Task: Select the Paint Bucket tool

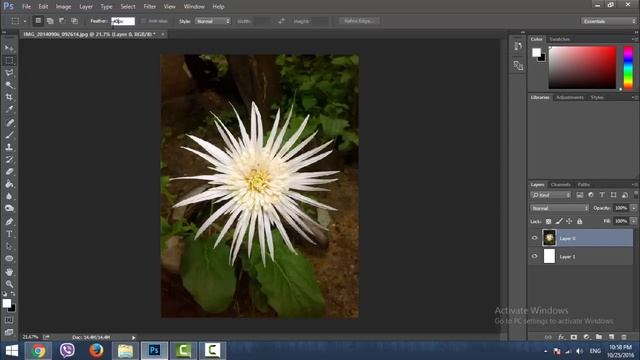Action: point(9,184)
